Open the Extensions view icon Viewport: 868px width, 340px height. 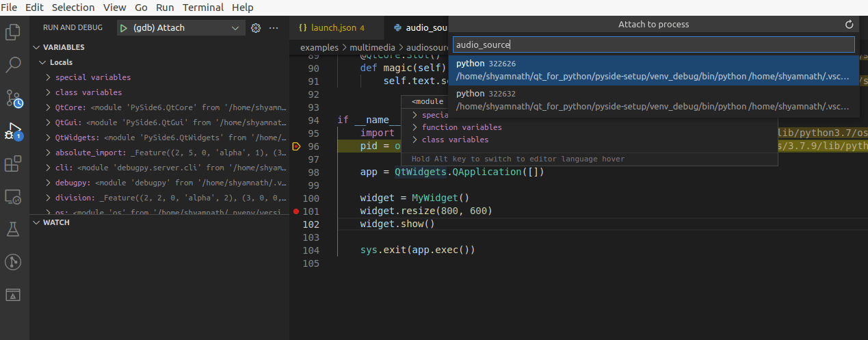(14, 164)
